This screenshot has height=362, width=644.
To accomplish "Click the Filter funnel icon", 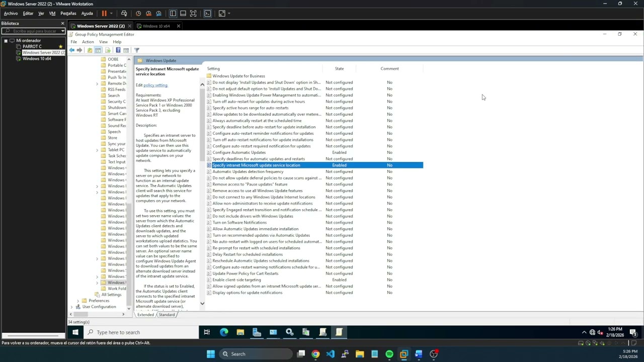I will [x=136, y=50].
